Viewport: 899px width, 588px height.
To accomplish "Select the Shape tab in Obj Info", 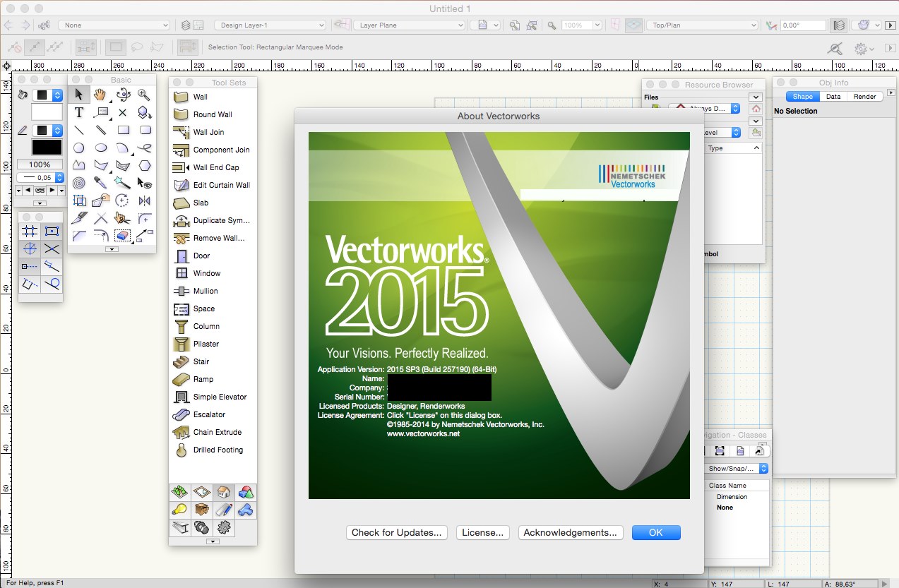I will [x=802, y=97].
